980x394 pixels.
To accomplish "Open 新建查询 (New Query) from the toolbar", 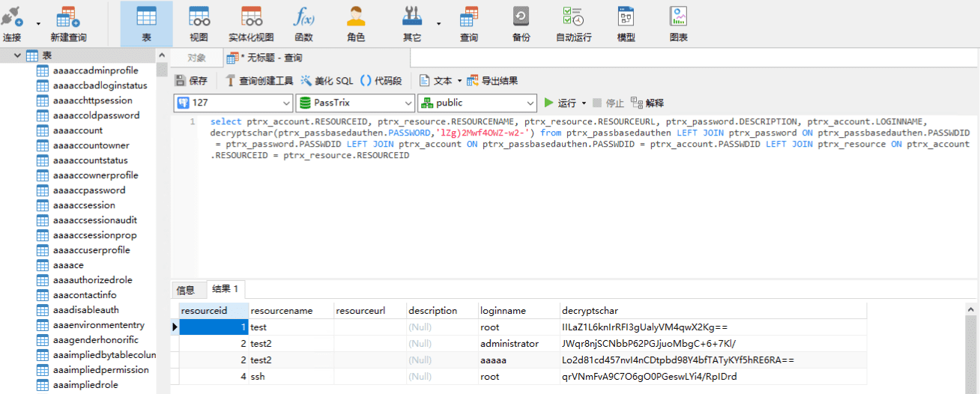I will [67, 22].
